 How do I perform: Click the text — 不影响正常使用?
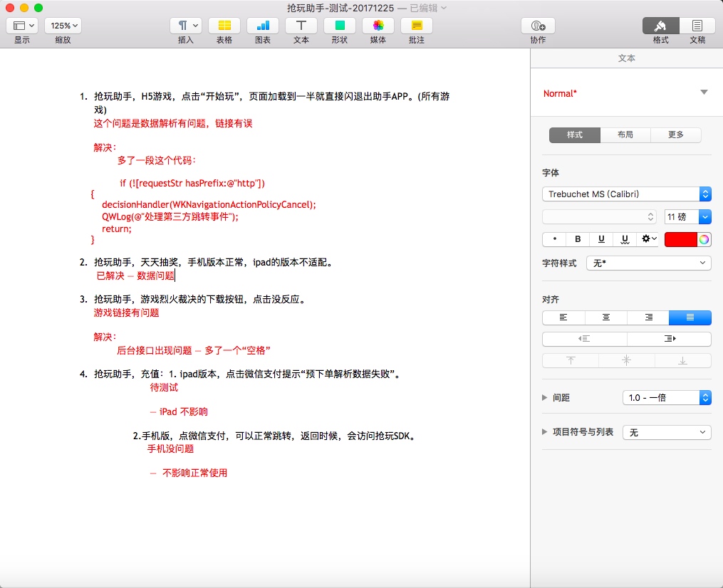click(189, 473)
